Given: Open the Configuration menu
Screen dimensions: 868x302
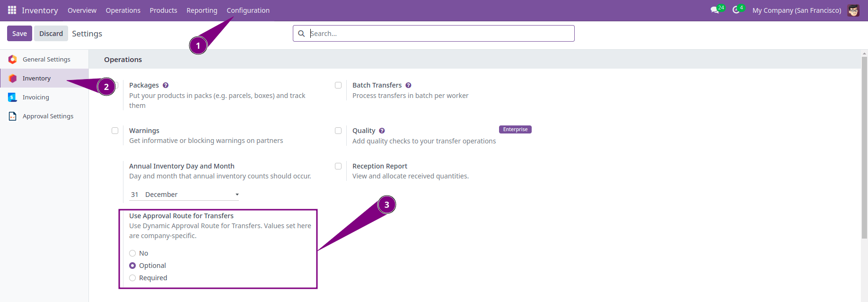Looking at the screenshot, I should (248, 10).
